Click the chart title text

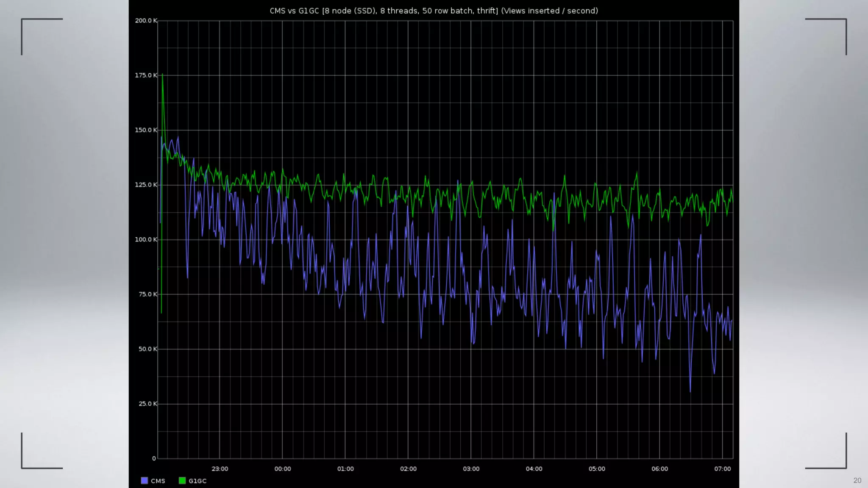[434, 11]
